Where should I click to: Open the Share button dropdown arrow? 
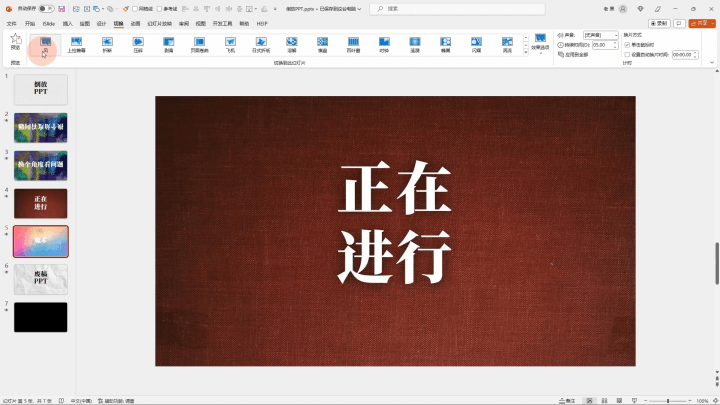point(713,23)
